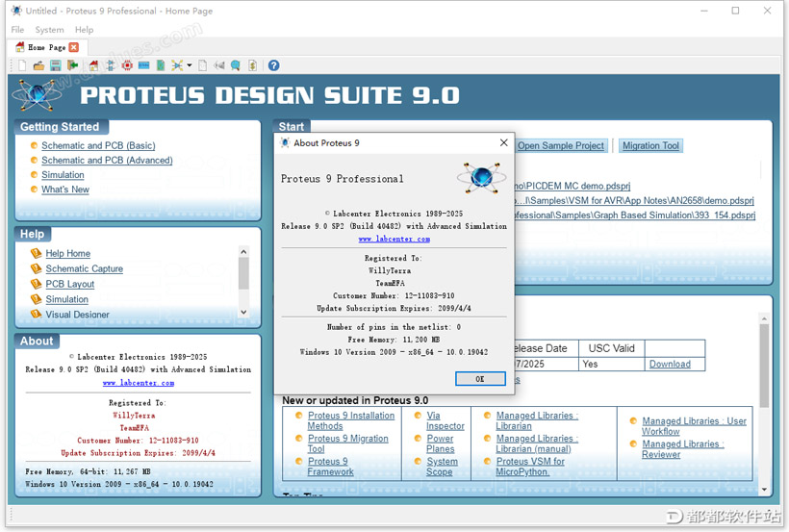Screen dimensions: 789x532
Task: Open Bill of Materials dollar-sign icon
Action: (x=253, y=65)
